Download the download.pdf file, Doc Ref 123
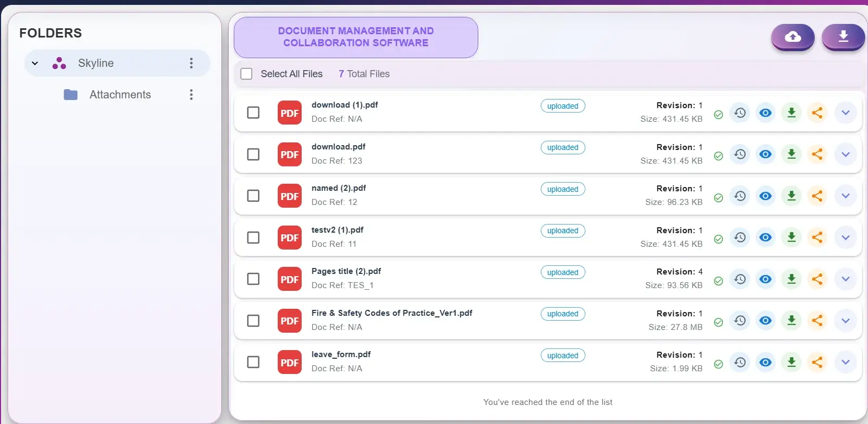The image size is (868, 424). pos(791,154)
